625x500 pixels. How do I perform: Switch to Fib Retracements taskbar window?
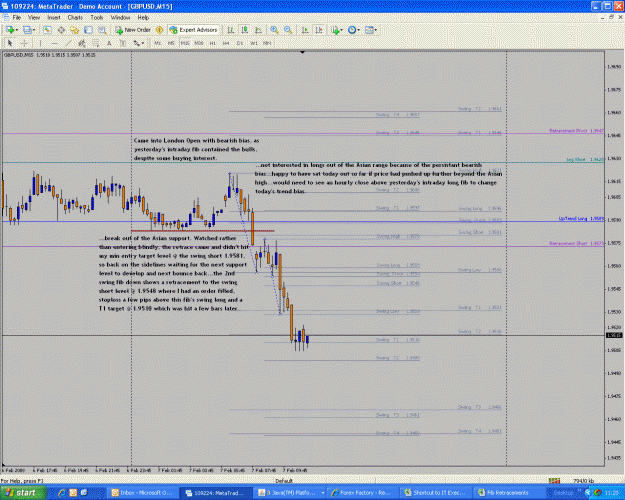click(x=507, y=493)
